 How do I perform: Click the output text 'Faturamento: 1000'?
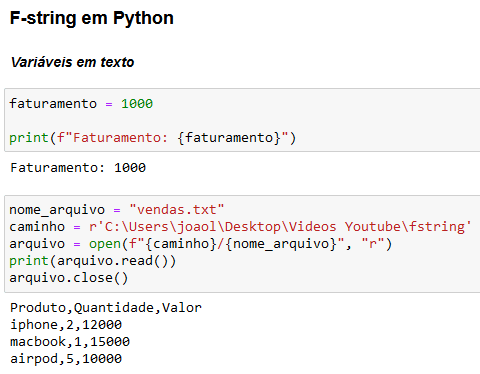tap(78, 167)
